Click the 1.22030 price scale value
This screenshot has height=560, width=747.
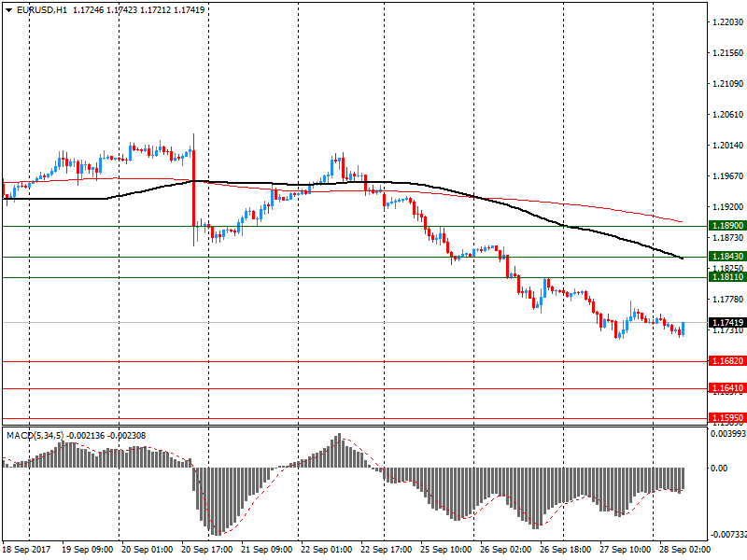(x=728, y=21)
